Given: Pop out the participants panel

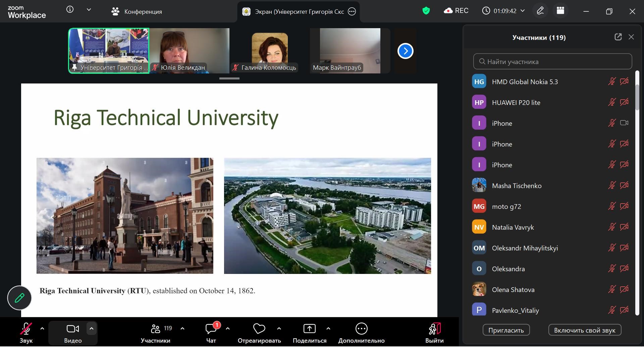Looking at the screenshot, I should (618, 37).
